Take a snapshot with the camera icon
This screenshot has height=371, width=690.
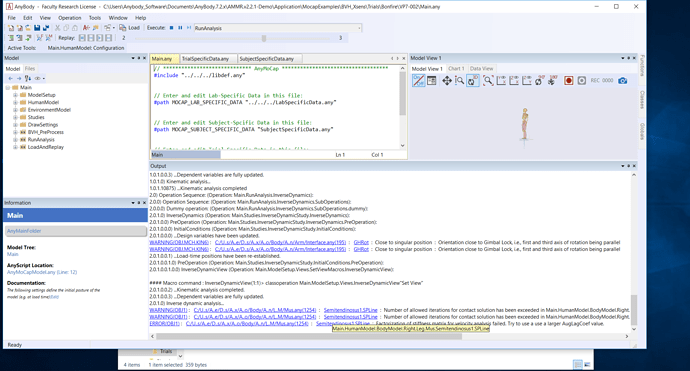tap(622, 81)
